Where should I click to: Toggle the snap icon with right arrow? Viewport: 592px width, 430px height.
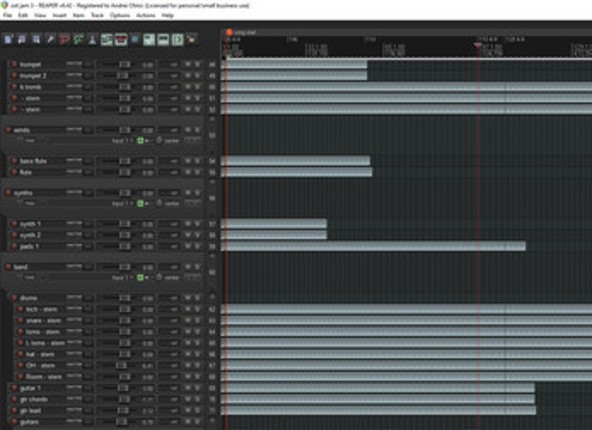pos(177,39)
